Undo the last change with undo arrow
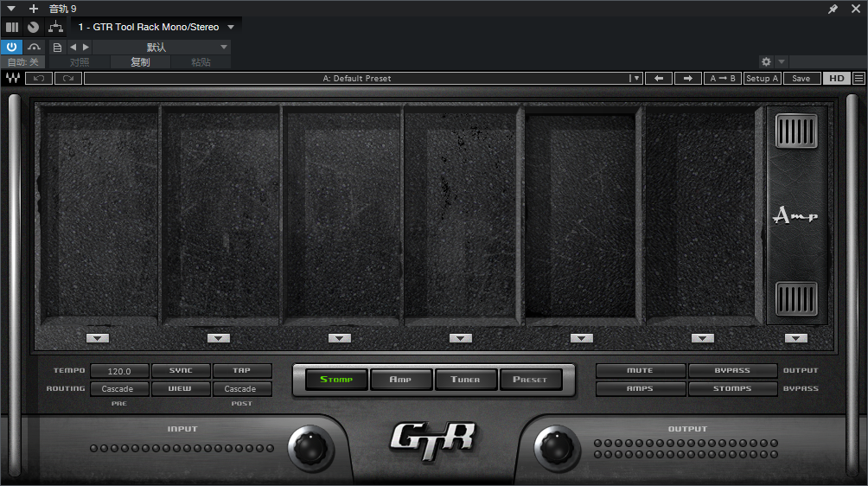Viewport: 868px width, 486px height. (x=39, y=78)
